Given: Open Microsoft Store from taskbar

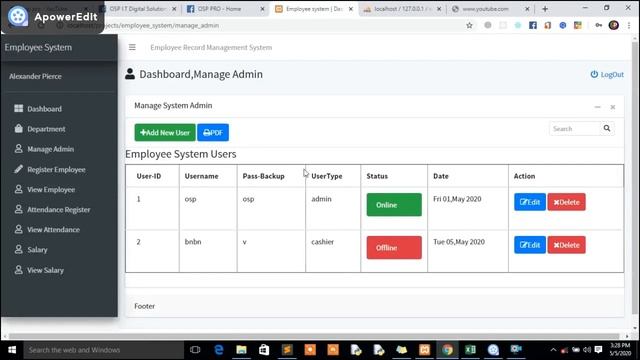Looking at the screenshot, I should 264,350.
